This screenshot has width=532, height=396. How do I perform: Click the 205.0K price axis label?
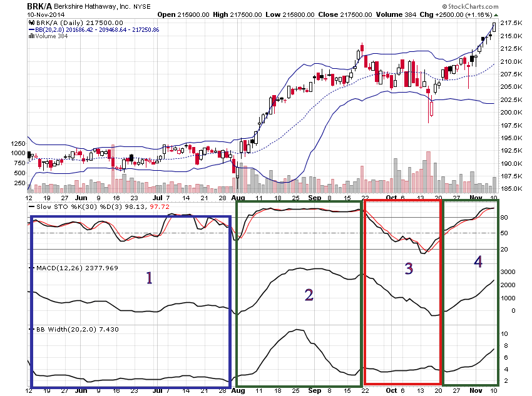pos(511,86)
